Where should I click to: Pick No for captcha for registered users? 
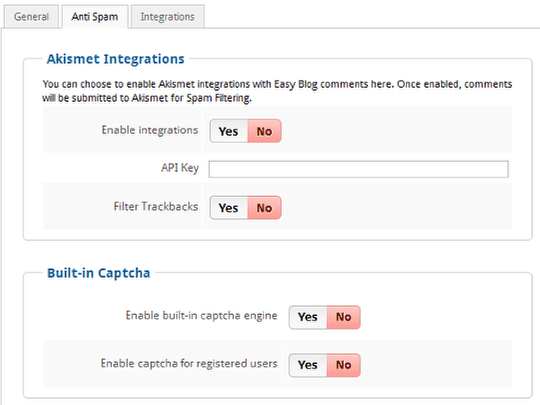[x=344, y=365]
